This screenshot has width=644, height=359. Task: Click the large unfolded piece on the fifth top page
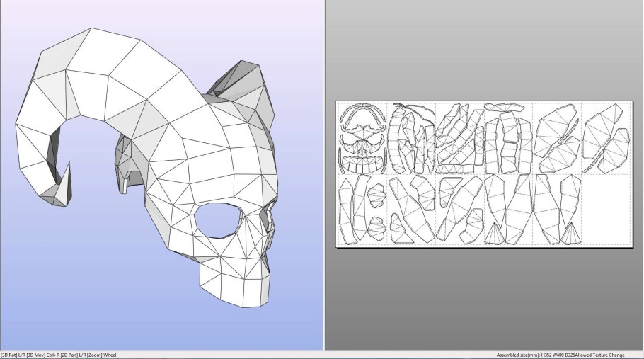click(557, 137)
